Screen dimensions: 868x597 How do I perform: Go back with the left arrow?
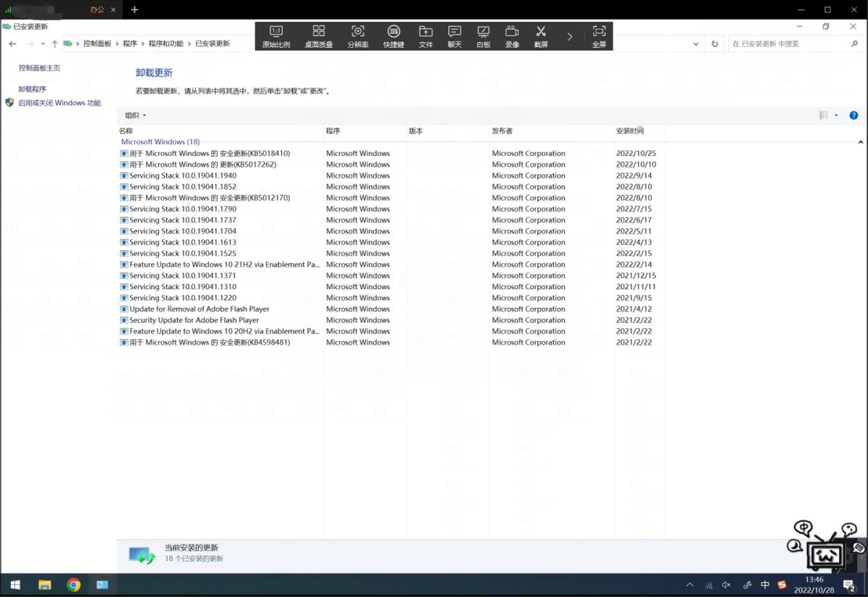(x=12, y=44)
